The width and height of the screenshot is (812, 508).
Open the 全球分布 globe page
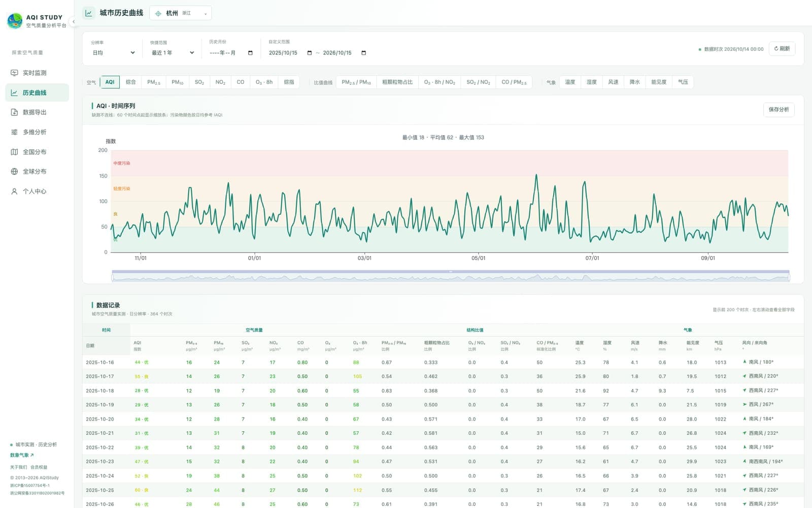(x=37, y=172)
